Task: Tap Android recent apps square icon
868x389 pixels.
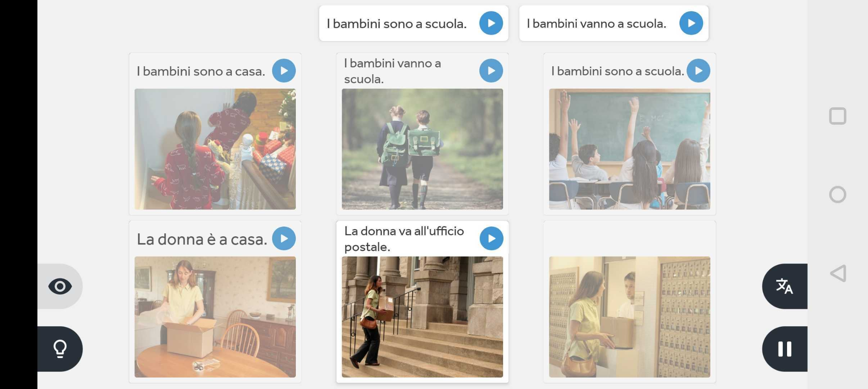Action: point(837,116)
